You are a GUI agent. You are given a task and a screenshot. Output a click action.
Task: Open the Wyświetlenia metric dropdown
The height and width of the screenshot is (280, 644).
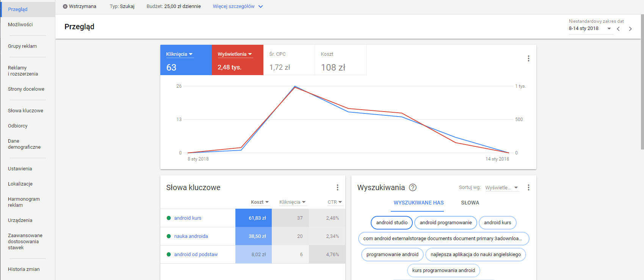point(235,54)
